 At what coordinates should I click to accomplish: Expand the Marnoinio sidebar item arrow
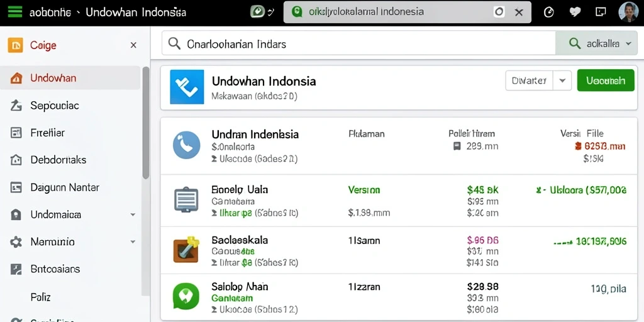pyautogui.click(x=133, y=242)
